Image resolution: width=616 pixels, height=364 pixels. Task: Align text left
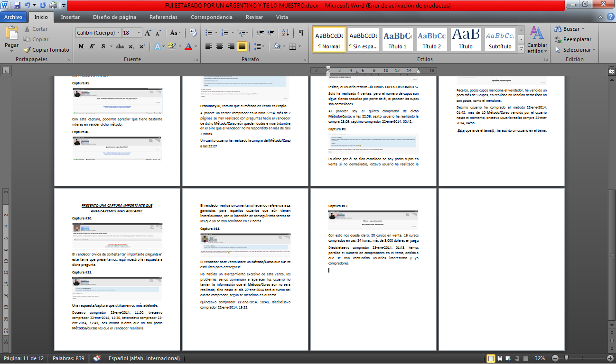click(x=209, y=46)
